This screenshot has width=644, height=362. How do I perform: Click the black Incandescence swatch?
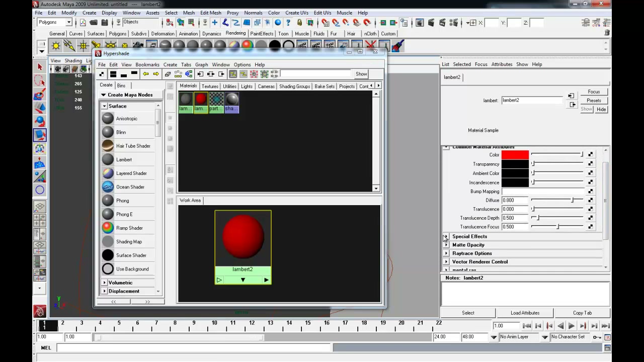[515, 183]
